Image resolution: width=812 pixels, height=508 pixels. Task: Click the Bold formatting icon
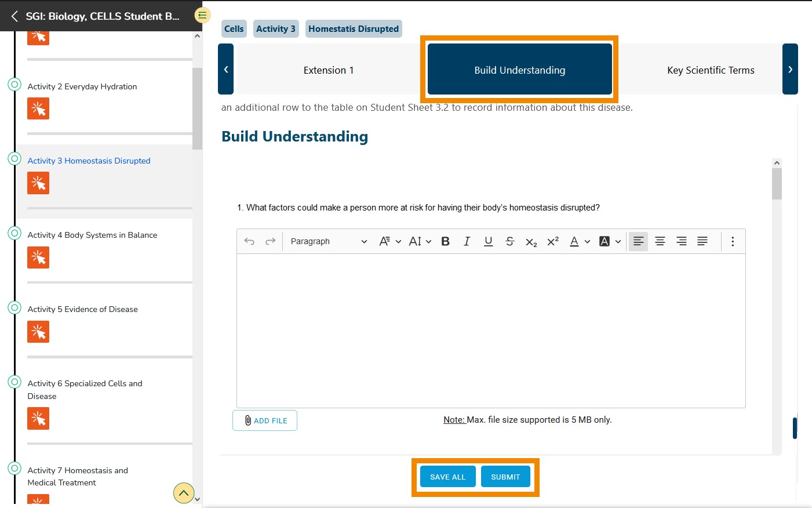point(445,241)
